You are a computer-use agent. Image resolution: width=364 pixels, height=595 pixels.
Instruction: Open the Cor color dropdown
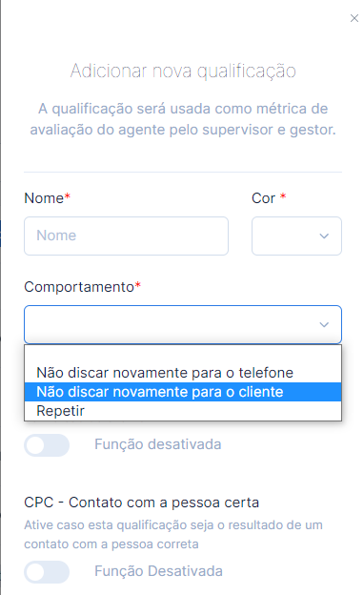296,236
